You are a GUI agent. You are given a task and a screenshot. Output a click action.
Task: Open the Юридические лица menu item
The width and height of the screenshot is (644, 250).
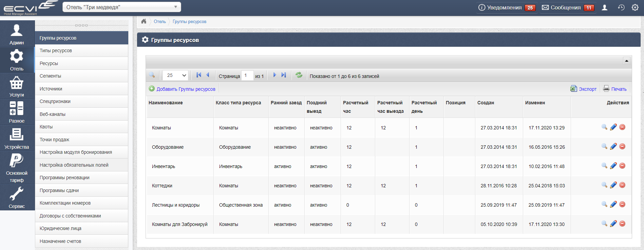click(81, 228)
